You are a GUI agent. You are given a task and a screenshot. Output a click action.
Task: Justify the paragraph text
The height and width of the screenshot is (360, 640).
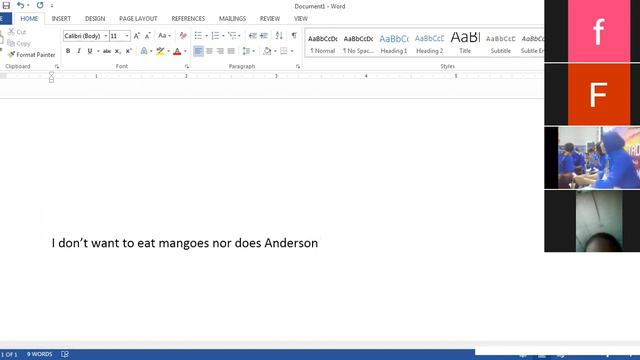point(231,51)
